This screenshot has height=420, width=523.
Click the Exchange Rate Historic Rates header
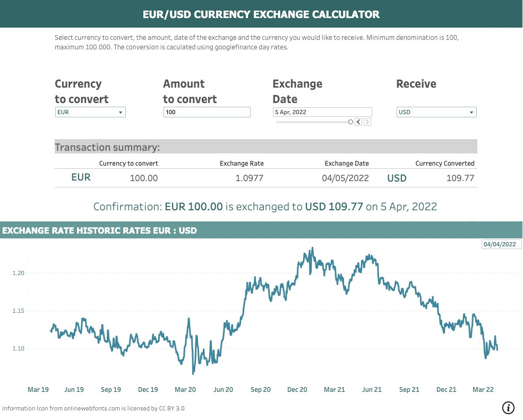click(100, 230)
